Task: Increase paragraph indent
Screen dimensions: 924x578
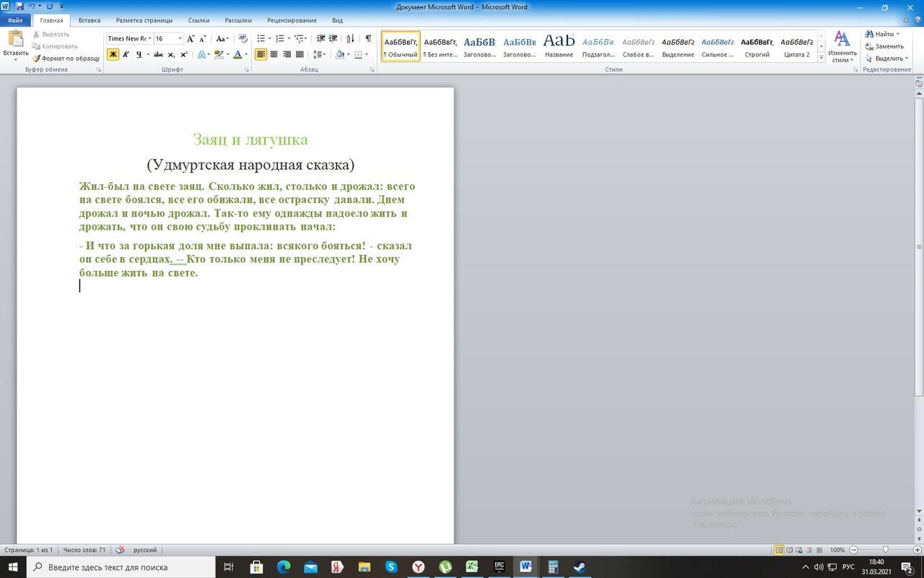Action: [x=333, y=39]
